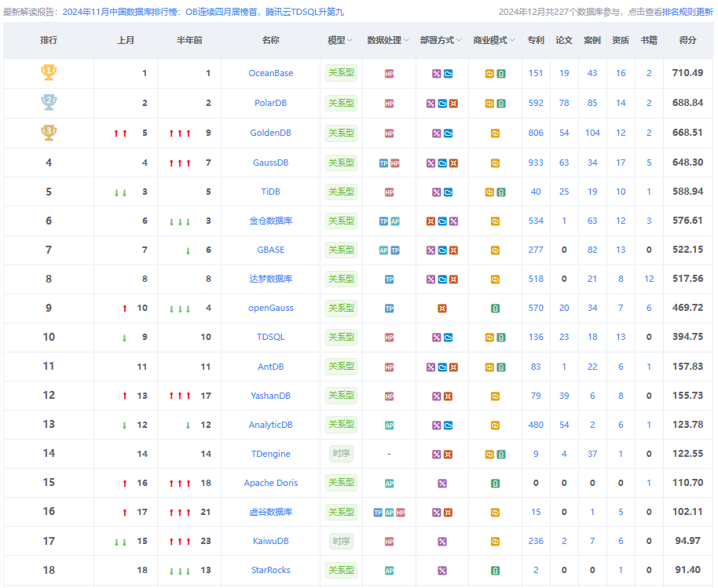Click the 论文 column header

click(564, 40)
